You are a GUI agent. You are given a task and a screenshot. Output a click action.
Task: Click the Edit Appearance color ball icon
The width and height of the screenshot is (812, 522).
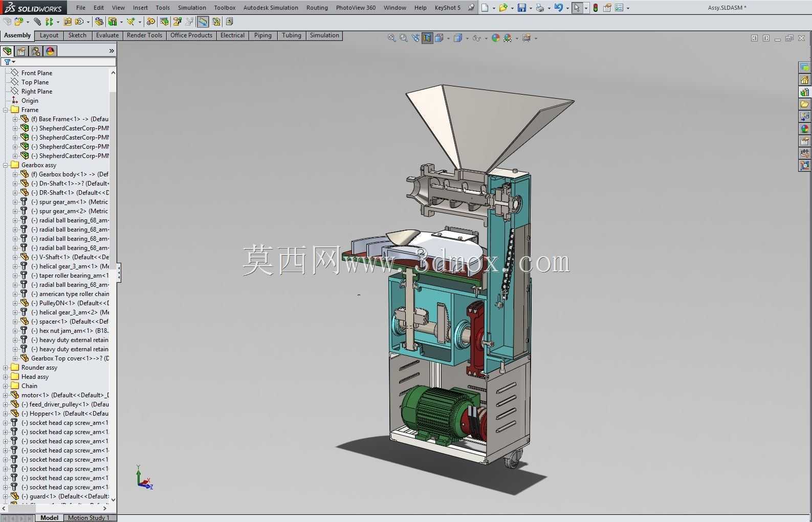tap(496, 38)
